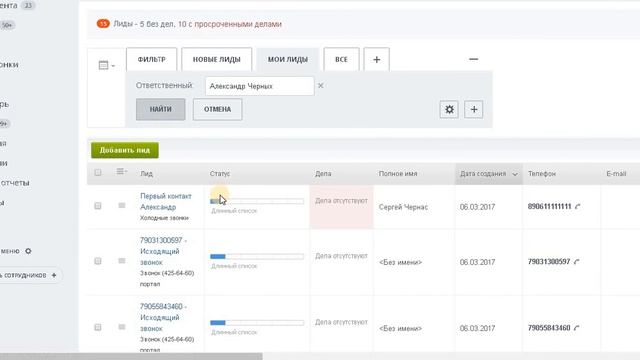
Task: Click the phone number 890611111111
Action: click(x=549, y=207)
